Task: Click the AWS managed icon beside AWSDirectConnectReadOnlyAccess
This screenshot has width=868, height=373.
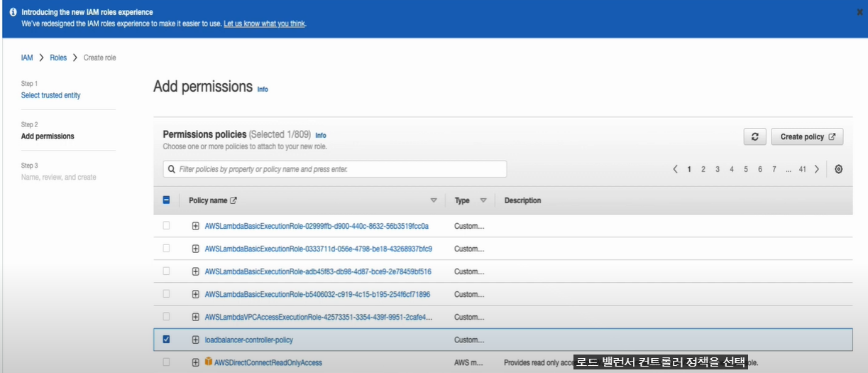Action: (x=209, y=362)
